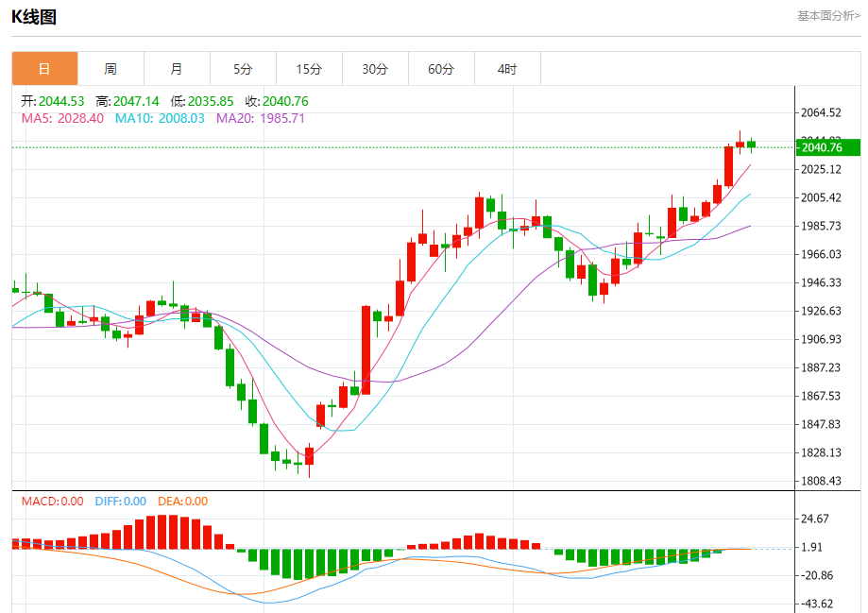Open the 30分 interval tab
The height and width of the screenshot is (613, 868).
[375, 69]
